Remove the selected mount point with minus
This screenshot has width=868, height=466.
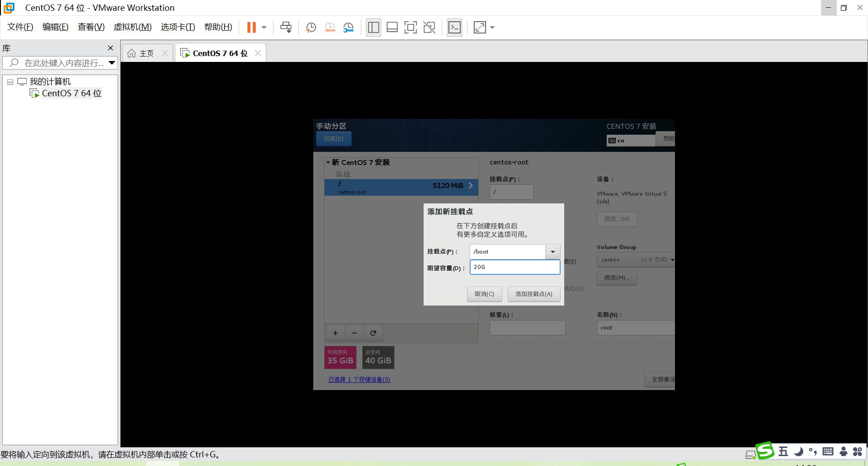click(354, 333)
